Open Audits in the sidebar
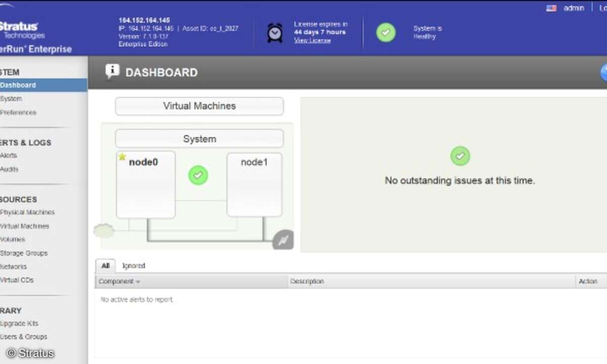Image resolution: width=607 pixels, height=364 pixels. [9, 169]
